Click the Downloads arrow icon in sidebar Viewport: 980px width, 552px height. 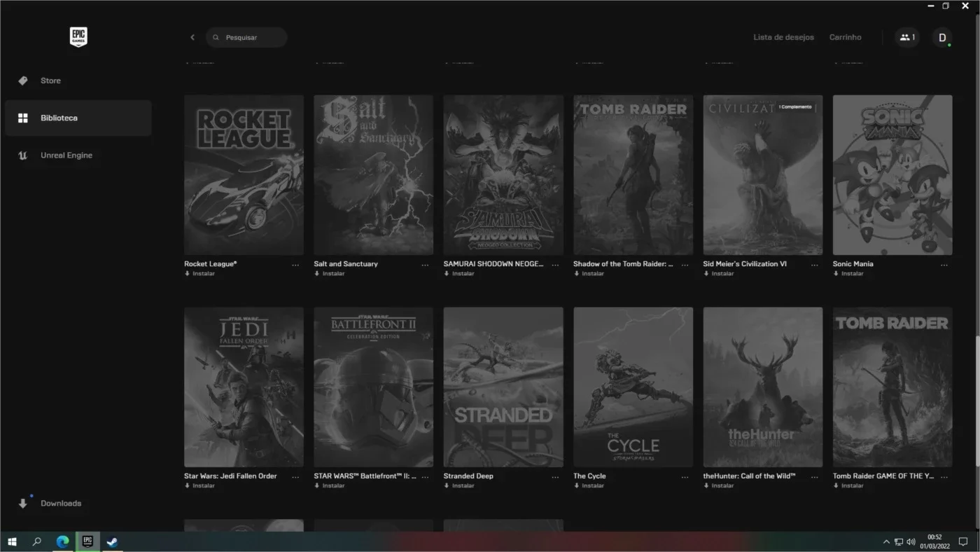[x=23, y=503]
